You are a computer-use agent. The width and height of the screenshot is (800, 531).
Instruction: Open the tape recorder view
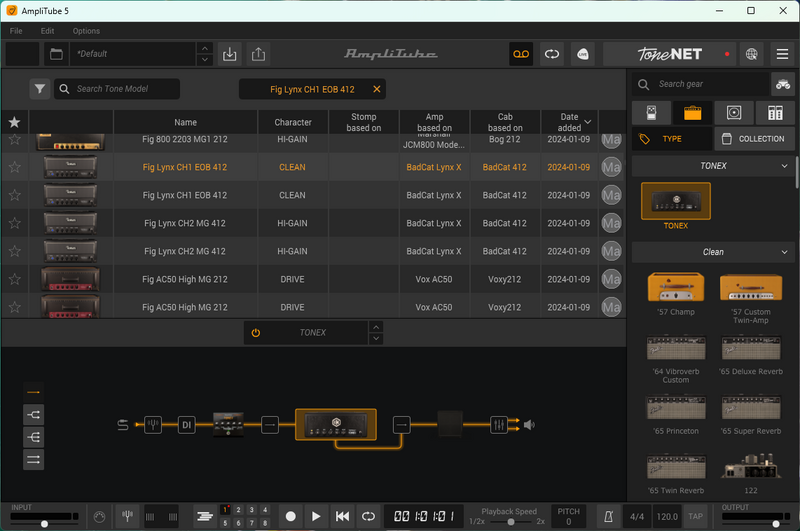coord(521,54)
